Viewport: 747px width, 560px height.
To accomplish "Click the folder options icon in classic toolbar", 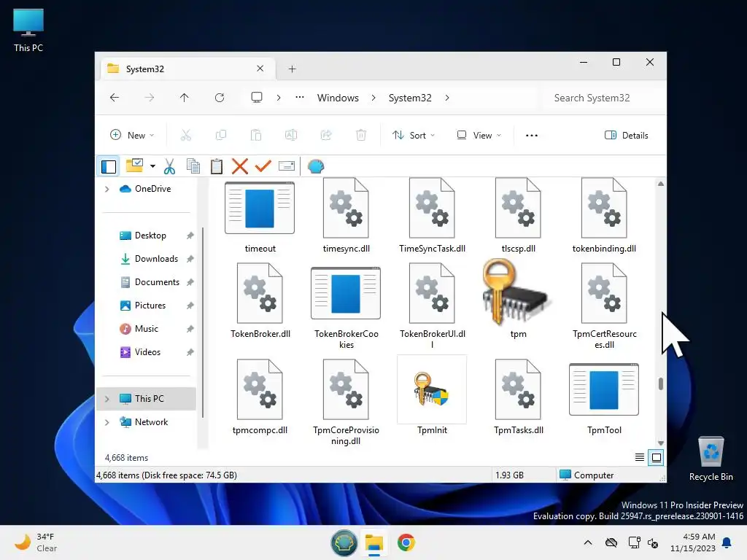I will coord(134,166).
